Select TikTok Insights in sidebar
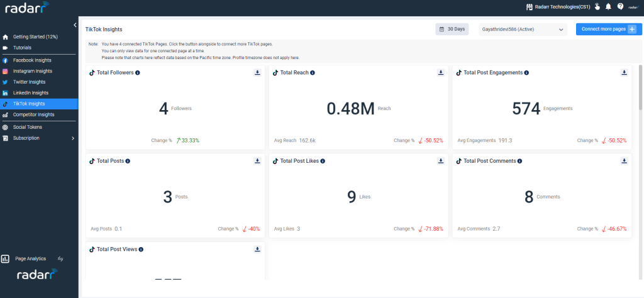This screenshot has width=644, height=298. (39, 104)
